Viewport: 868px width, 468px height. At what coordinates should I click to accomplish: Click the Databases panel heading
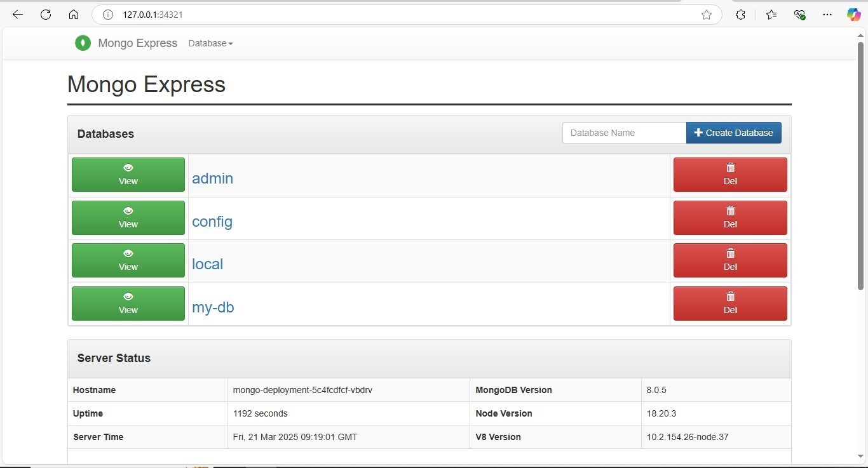pos(105,134)
